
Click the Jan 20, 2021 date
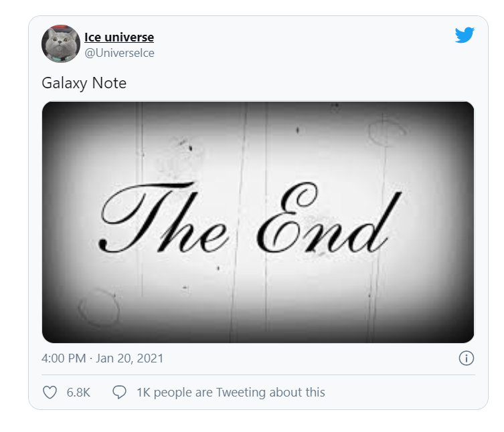(130, 358)
